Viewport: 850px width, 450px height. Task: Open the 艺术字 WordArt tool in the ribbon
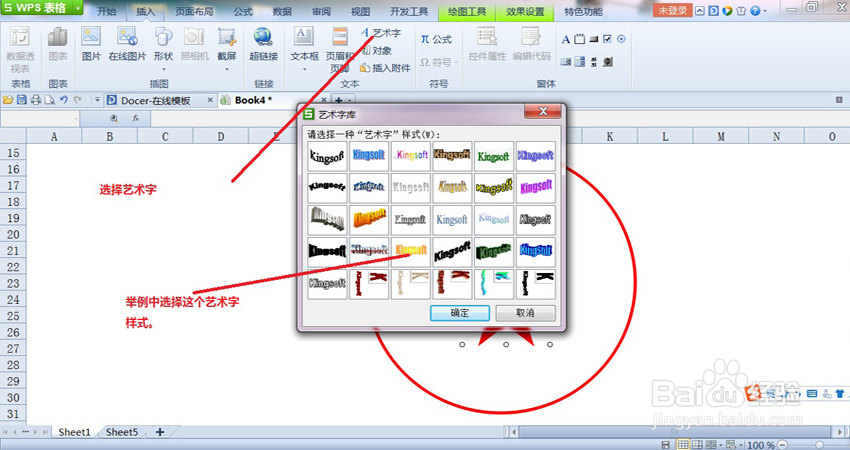[381, 33]
